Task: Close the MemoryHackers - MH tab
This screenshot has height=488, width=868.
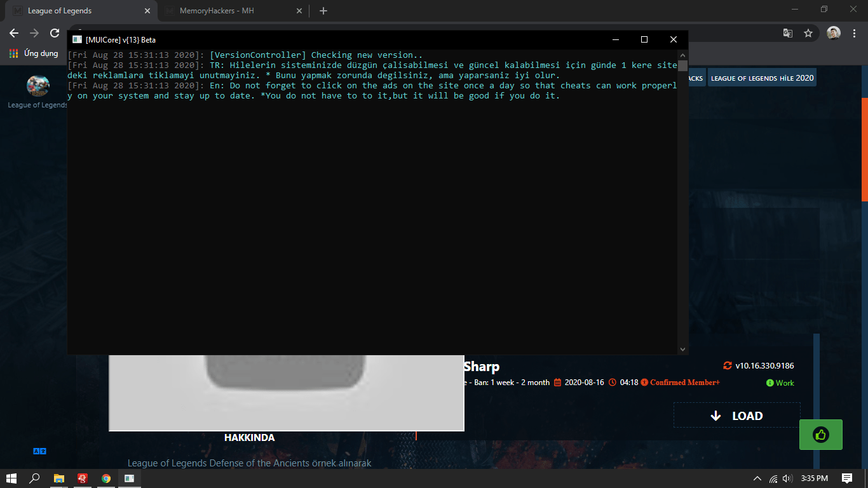Action: click(x=299, y=11)
